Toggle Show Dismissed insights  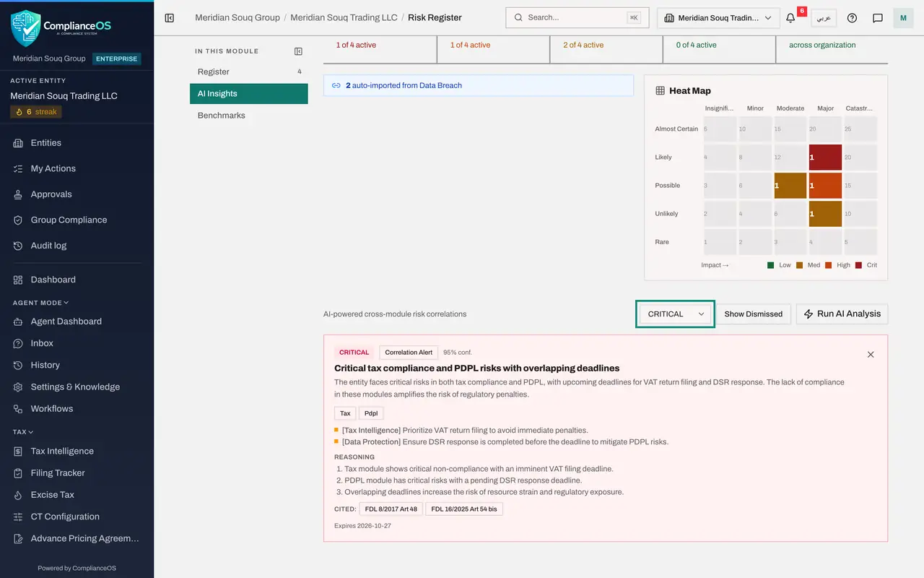[753, 314]
